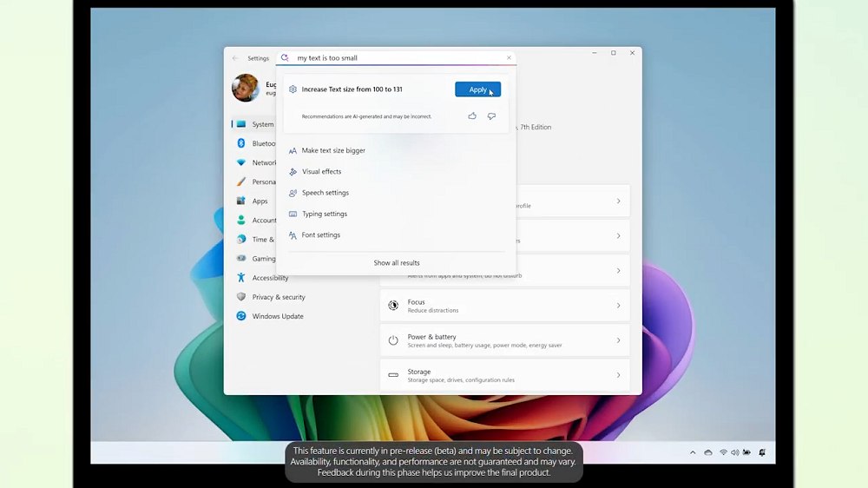868x488 pixels.
Task: Expand the Focus row chevron
Action: coord(618,305)
